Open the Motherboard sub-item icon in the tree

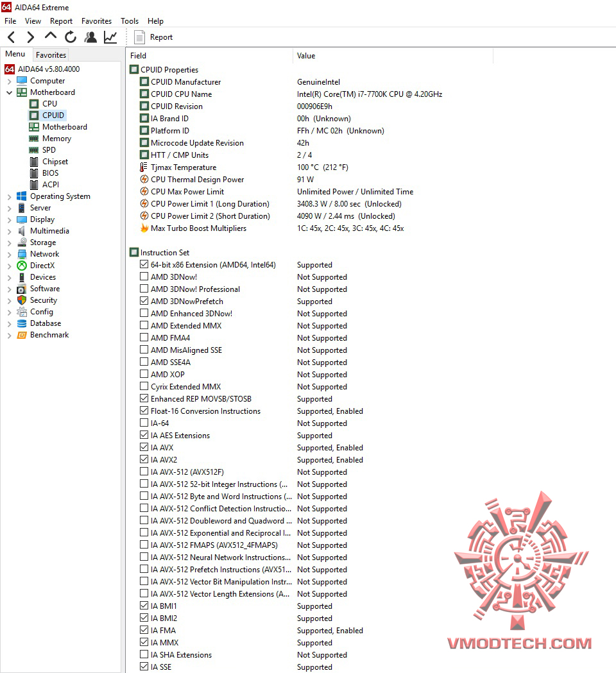point(34,127)
